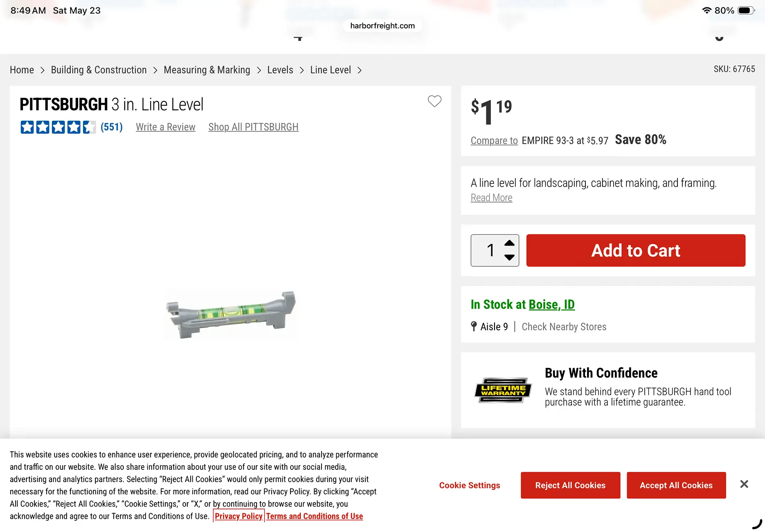This screenshot has width=765, height=532.
Task: Change store via Boise, ID link
Action: coord(551,304)
